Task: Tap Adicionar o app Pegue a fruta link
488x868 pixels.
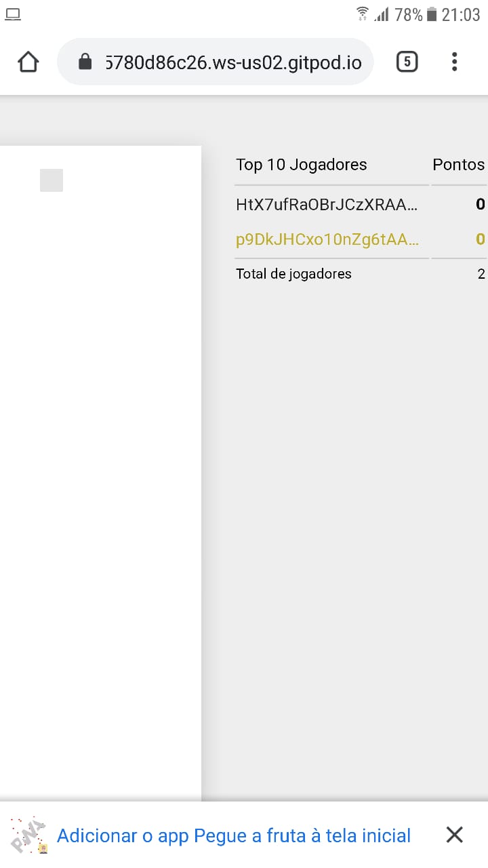Action: pos(234,835)
